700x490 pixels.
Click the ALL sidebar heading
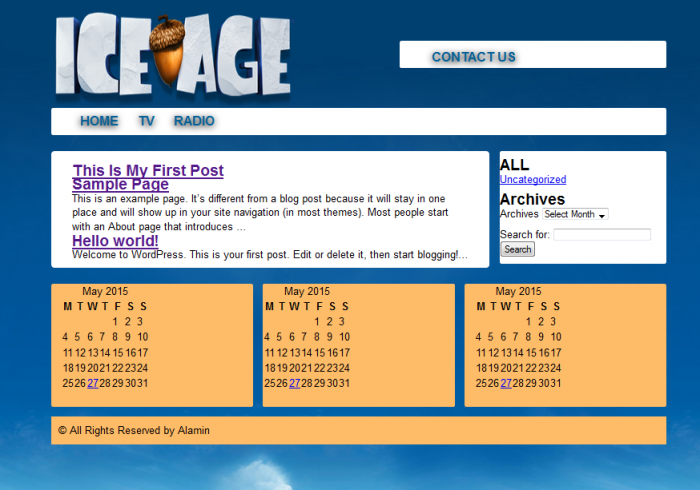(514, 165)
